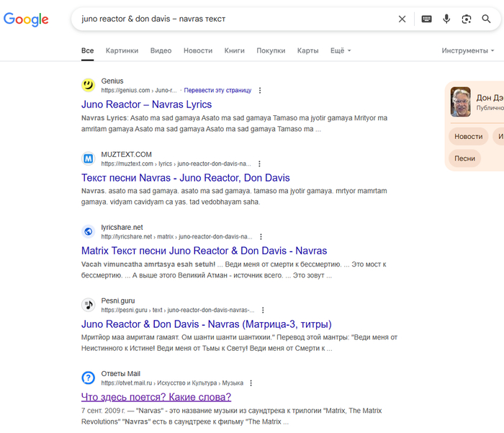
Task: Switch to the Покупки tab
Action: click(271, 50)
